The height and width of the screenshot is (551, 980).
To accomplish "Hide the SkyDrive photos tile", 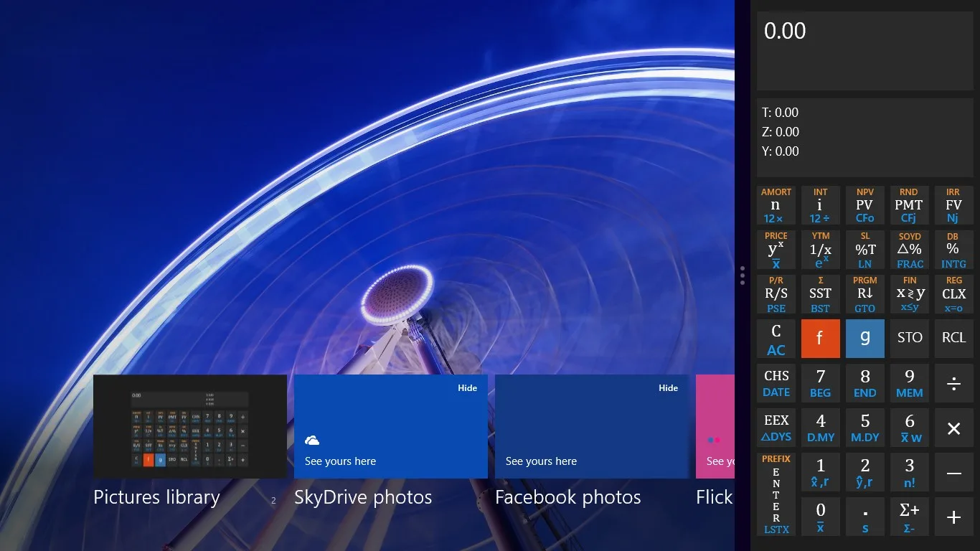I will [467, 388].
